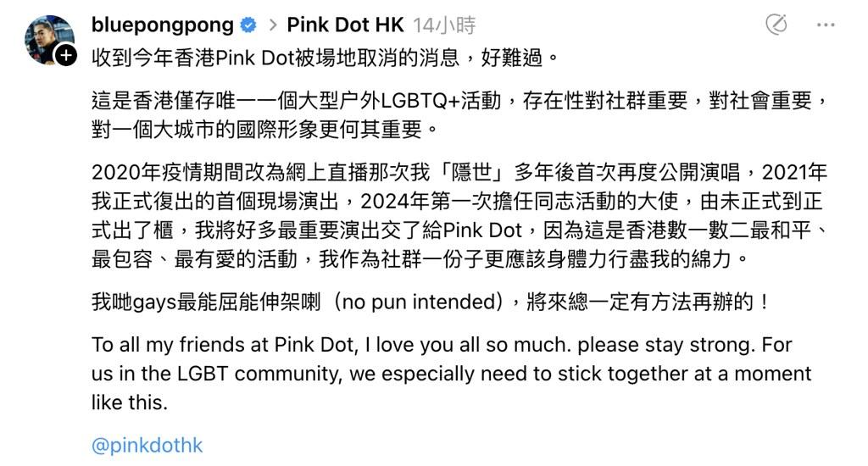Click the line starting 'us in the LGBT community'
The height and width of the screenshot is (466, 868).
point(451,374)
